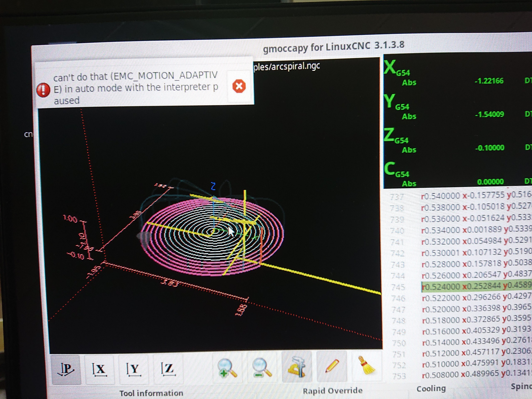Image resolution: width=532 pixels, height=399 pixels.
Task: Click the red exclamation error icon
Action: 43,90
